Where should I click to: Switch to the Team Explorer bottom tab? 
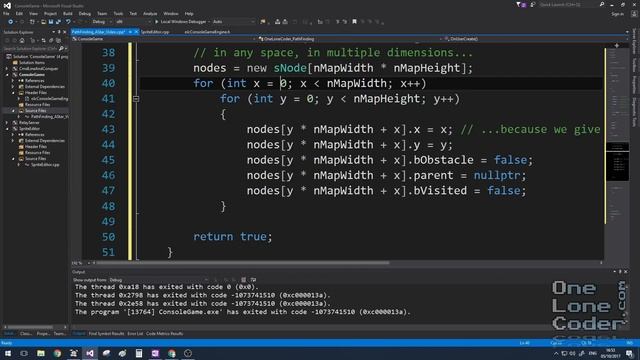point(60,333)
